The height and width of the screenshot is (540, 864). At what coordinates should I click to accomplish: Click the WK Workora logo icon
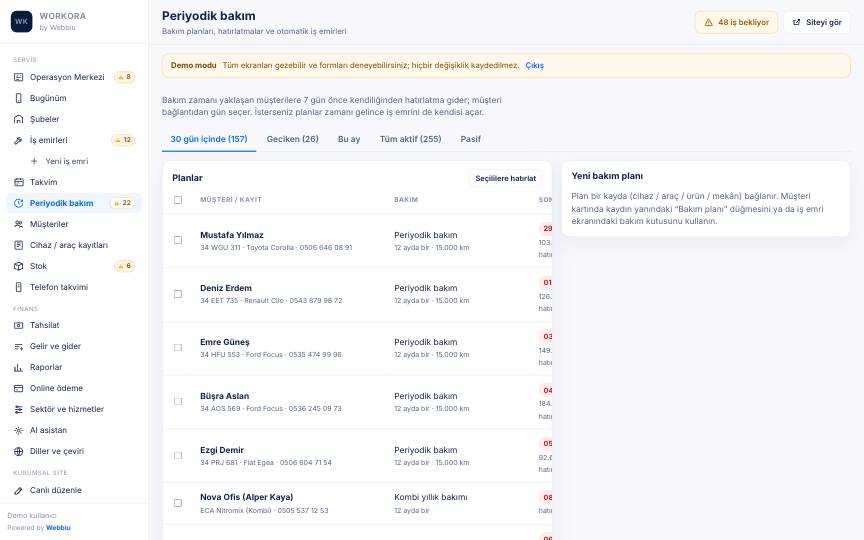21,21
